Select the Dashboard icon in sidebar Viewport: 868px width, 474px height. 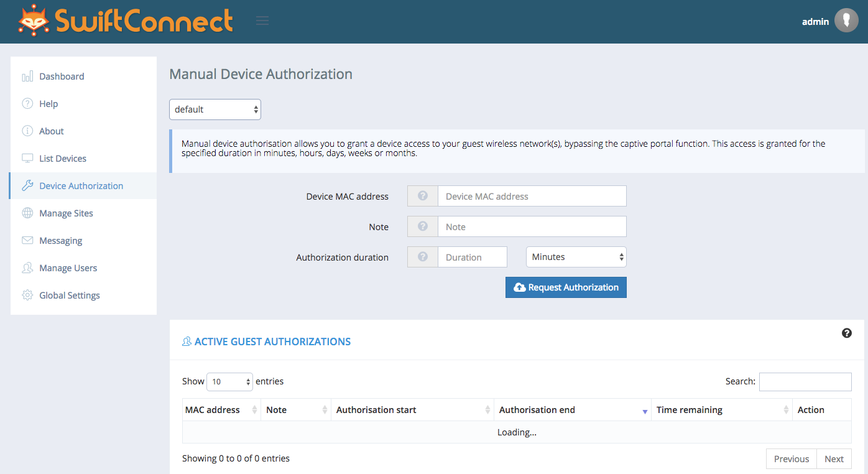(27, 76)
